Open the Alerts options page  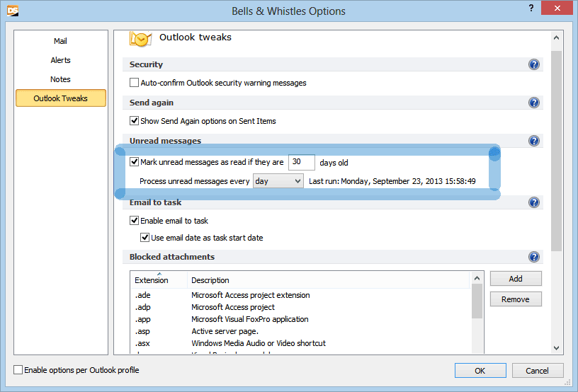click(60, 60)
